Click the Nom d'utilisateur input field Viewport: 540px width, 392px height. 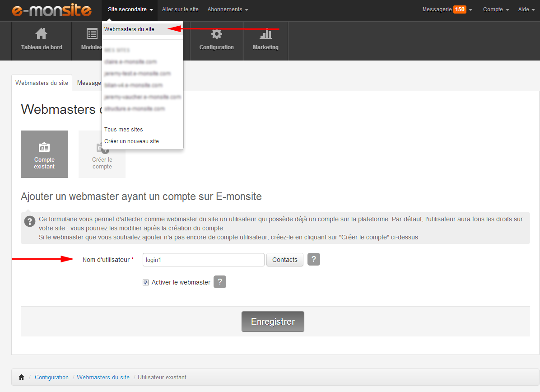(x=204, y=260)
